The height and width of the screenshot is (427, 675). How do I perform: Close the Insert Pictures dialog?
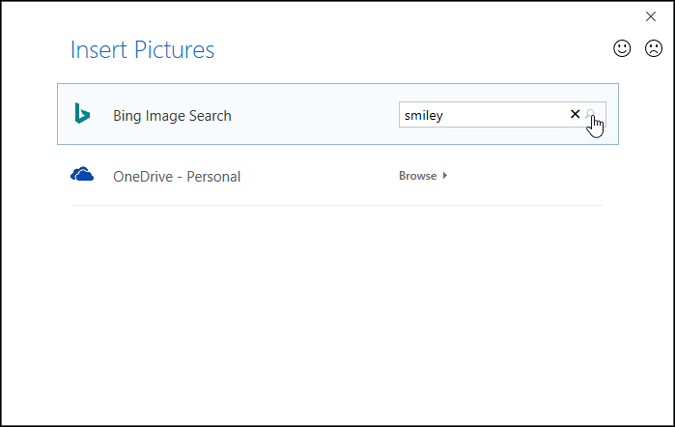click(x=651, y=16)
